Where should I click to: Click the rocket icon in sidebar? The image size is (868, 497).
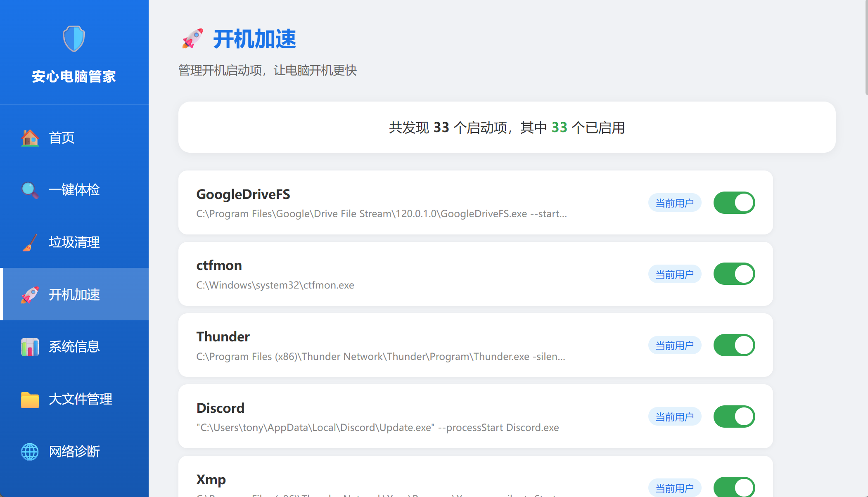point(30,295)
